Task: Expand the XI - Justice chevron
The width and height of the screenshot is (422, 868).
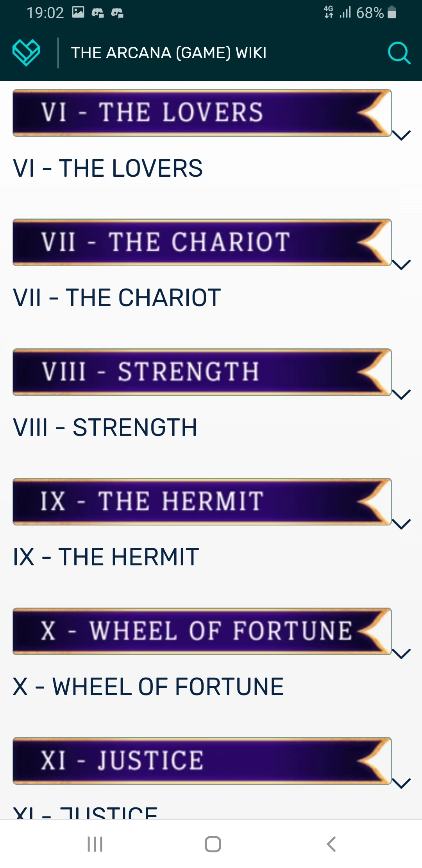Action: click(x=401, y=783)
